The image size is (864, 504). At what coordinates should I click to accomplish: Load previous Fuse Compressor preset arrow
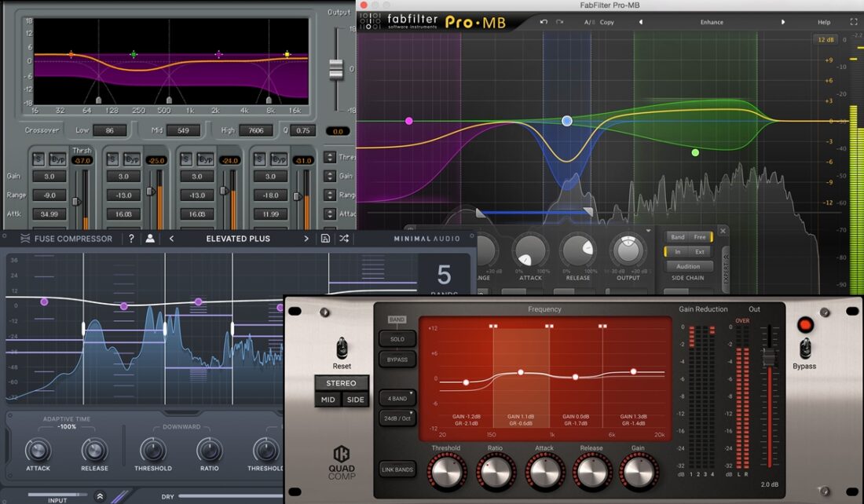click(x=172, y=239)
